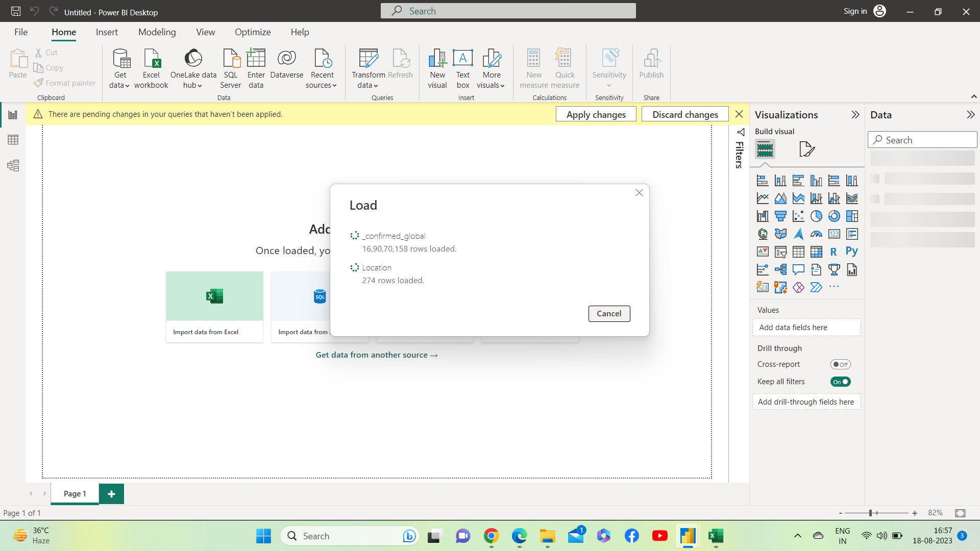Add a new page with plus button
Viewport: 980px width, 551px height.
[111, 494]
